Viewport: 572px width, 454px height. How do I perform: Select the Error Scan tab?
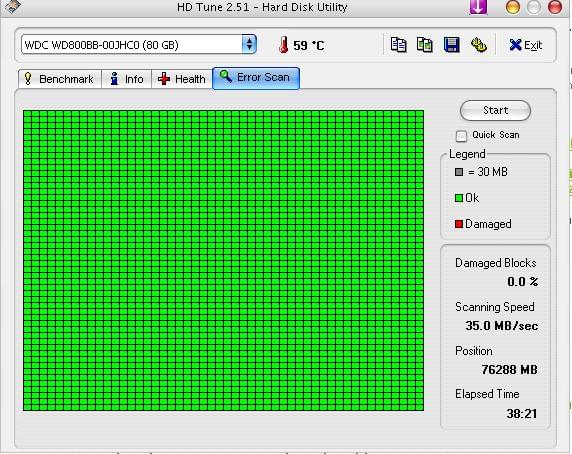(256, 78)
